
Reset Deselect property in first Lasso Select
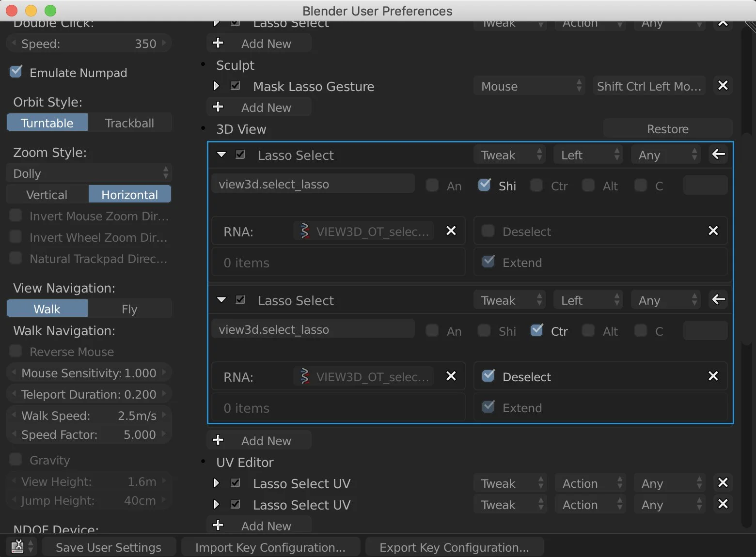coord(713,231)
